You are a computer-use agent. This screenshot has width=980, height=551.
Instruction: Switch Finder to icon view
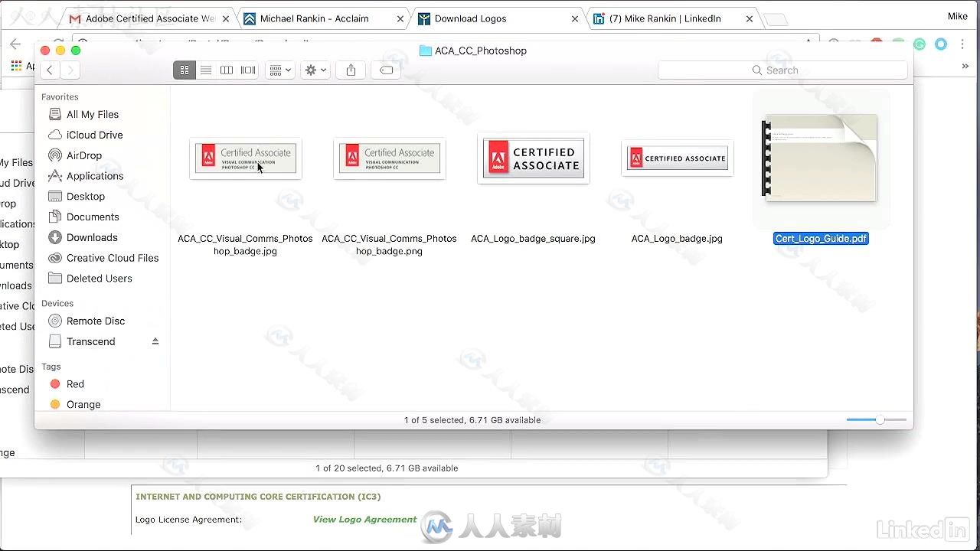[185, 70]
